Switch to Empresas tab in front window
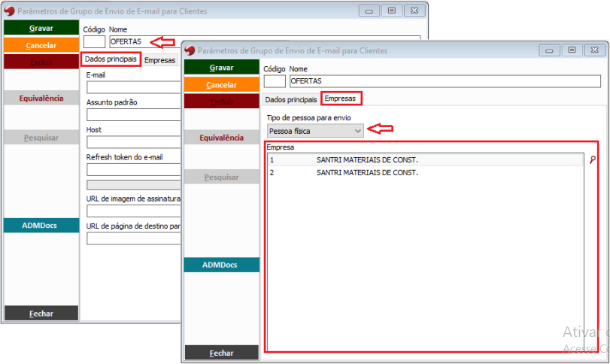The height and width of the screenshot is (364, 610). (341, 99)
